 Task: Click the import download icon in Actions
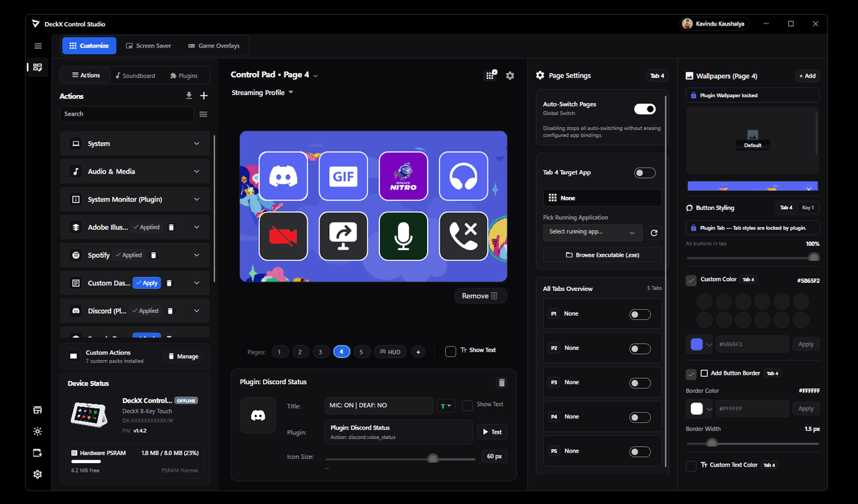189,96
